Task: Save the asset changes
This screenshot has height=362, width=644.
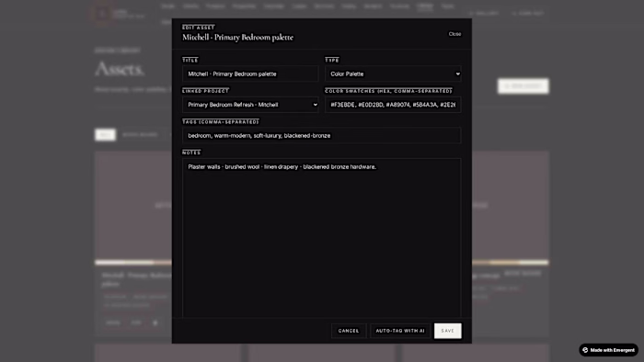Action: (x=448, y=331)
